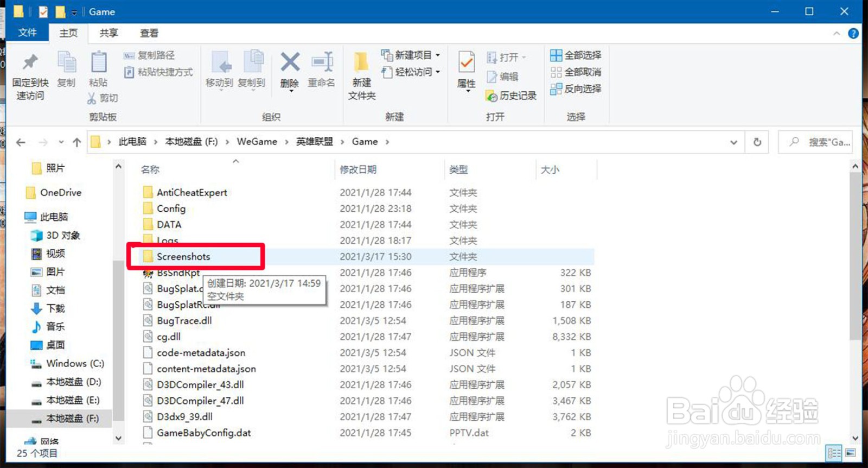Focus the search Game box
This screenshot has height=468, width=868.
point(815,142)
